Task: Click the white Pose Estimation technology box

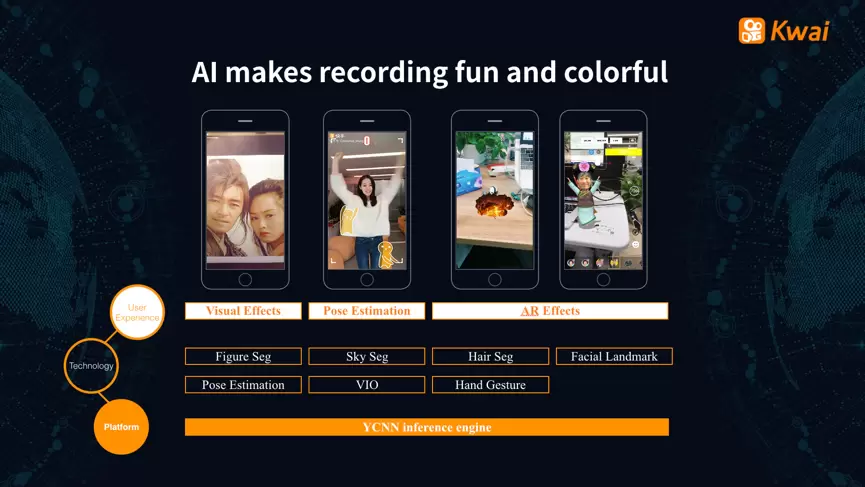Action: point(243,385)
